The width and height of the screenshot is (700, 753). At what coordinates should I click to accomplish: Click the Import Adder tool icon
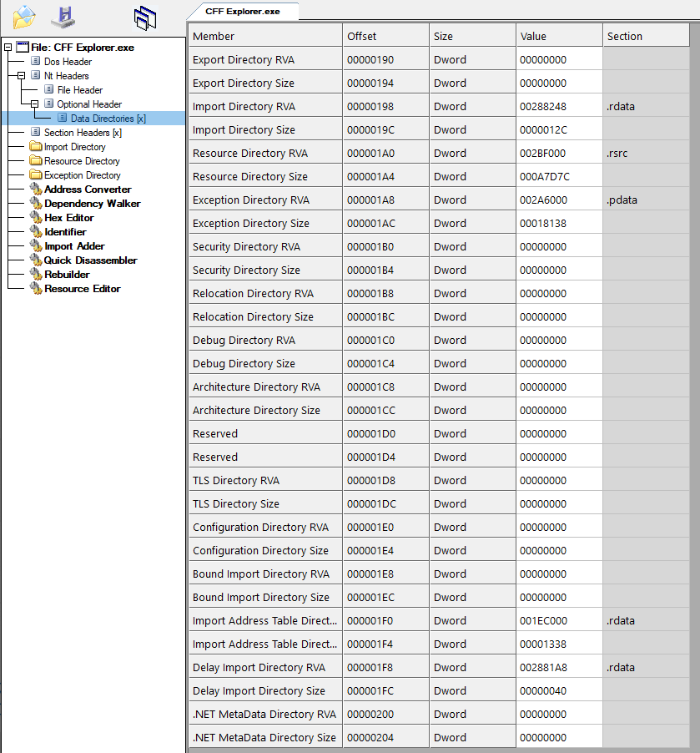tap(36, 245)
